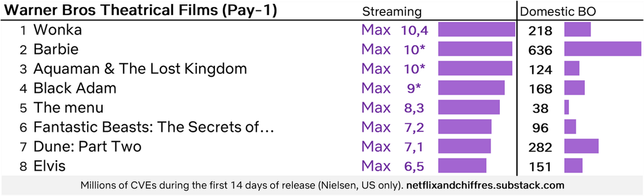Click the 38 box office value for The menu

541,109
